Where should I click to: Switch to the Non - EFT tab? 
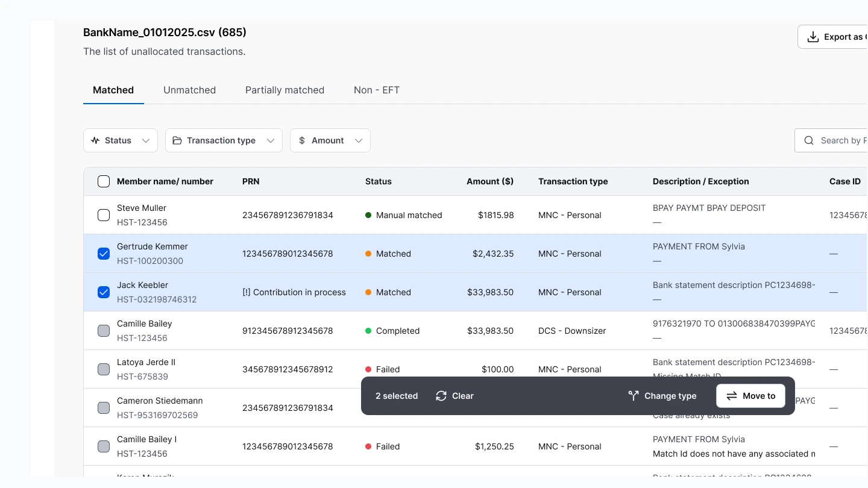point(377,90)
